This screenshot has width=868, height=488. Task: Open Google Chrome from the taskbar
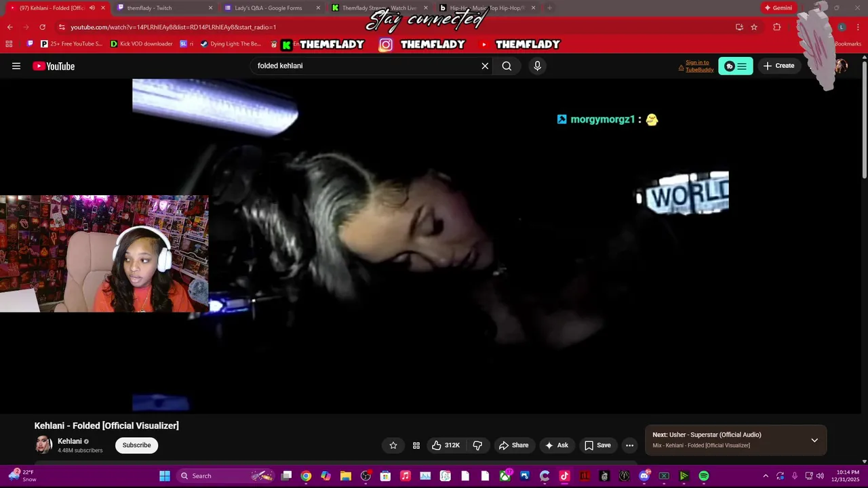point(306,476)
